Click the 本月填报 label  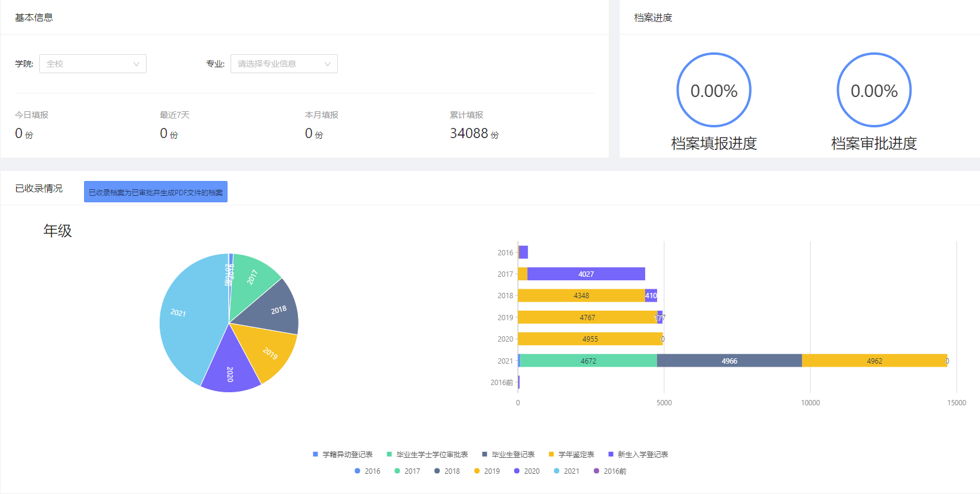point(322,115)
